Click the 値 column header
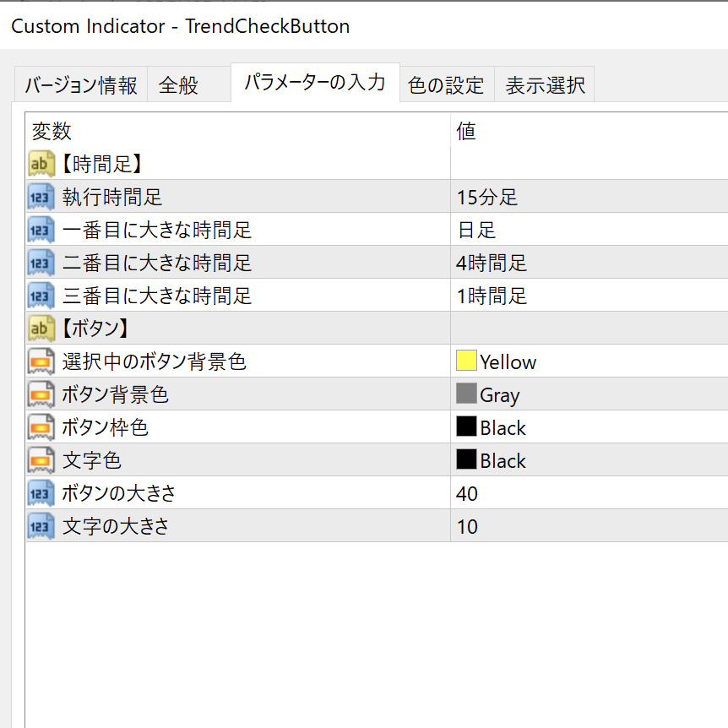The image size is (728, 728). click(466, 131)
